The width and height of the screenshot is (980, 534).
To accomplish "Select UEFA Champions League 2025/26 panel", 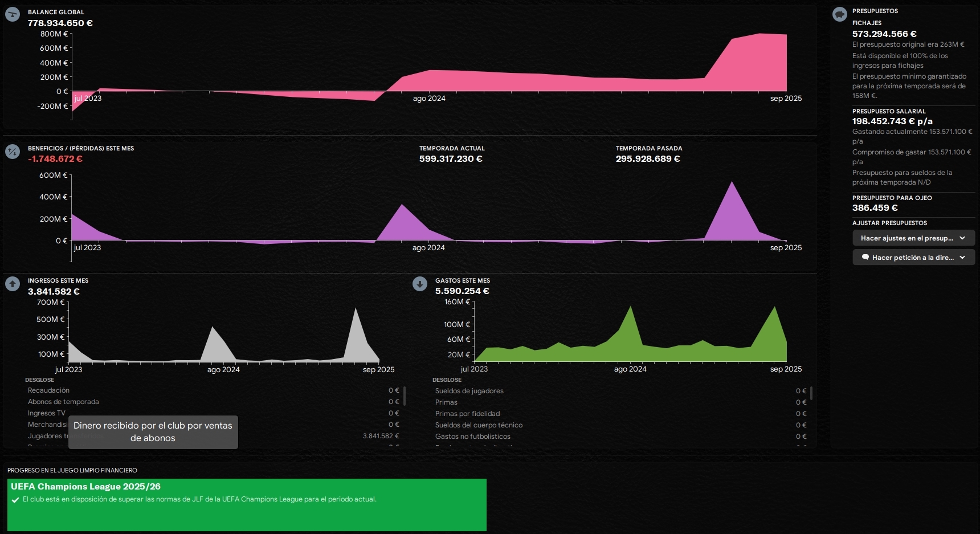I will (247, 505).
